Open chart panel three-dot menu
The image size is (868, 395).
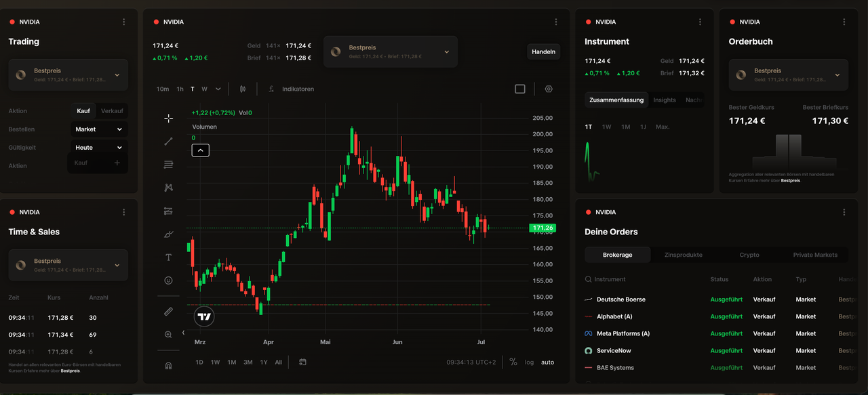click(x=556, y=22)
